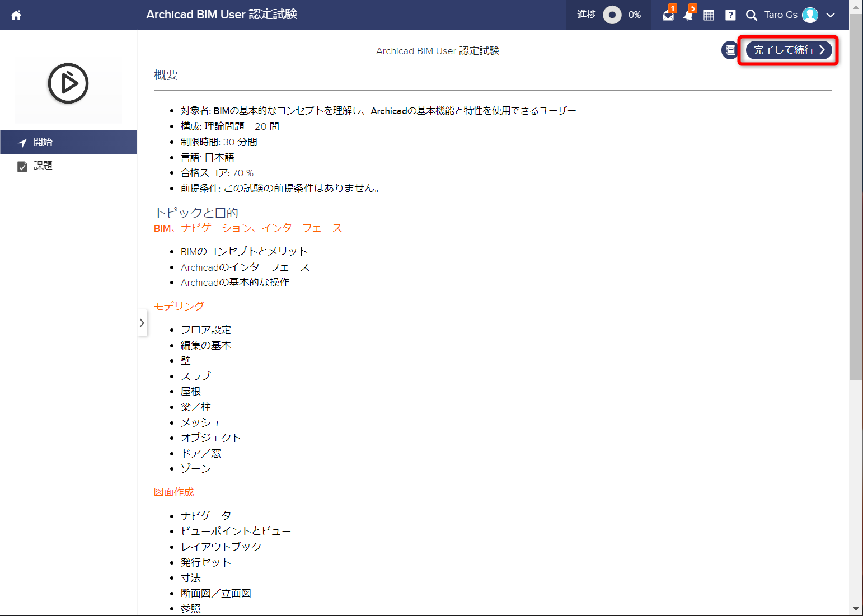Click the page vertical scrollbar
The width and height of the screenshot is (863, 616).
tap(856, 198)
